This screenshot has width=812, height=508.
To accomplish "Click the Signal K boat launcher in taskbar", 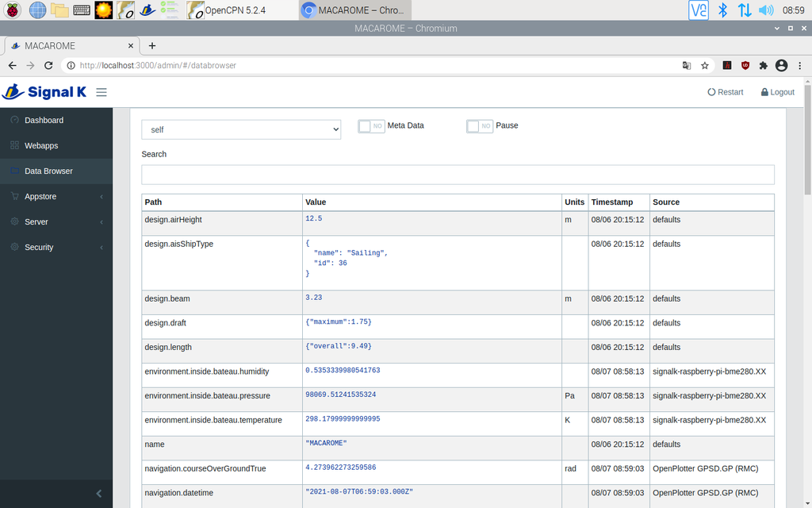I will [x=147, y=10].
